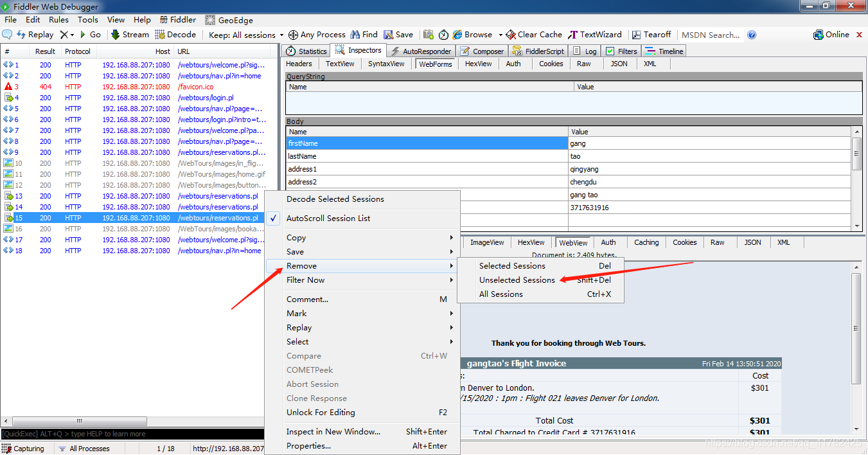Screen dimensions: 868x455
Task: Switch to the Timeline tab
Action: click(664, 51)
